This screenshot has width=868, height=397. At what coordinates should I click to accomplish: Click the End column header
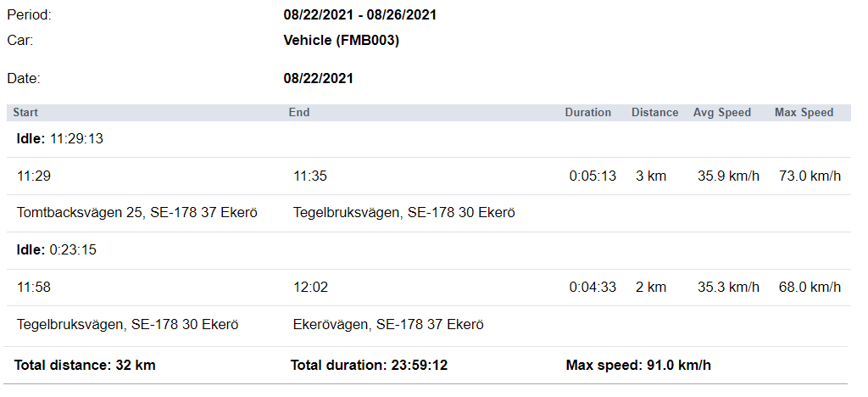pyautogui.click(x=299, y=112)
